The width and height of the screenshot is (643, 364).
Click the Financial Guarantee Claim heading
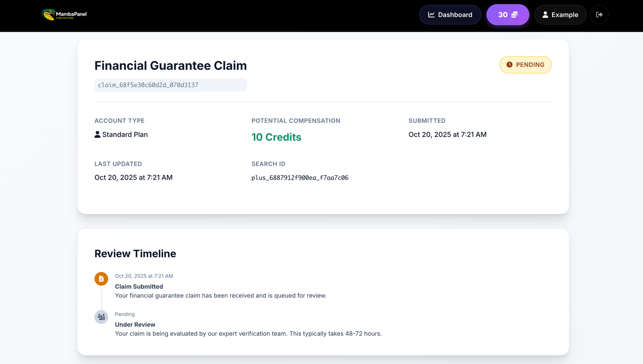(x=170, y=65)
